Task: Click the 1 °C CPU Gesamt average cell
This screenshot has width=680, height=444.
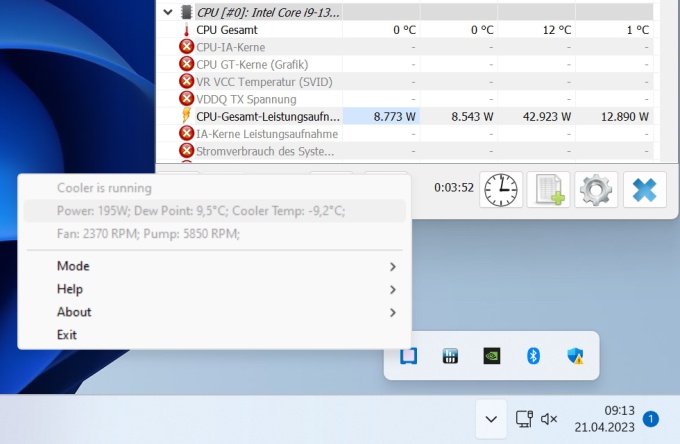Action: [615, 30]
